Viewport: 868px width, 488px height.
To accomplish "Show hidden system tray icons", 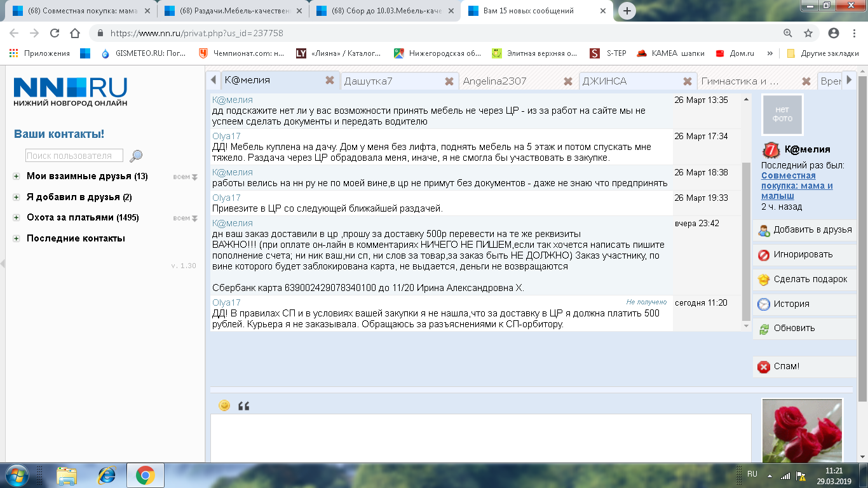I will coord(770,475).
